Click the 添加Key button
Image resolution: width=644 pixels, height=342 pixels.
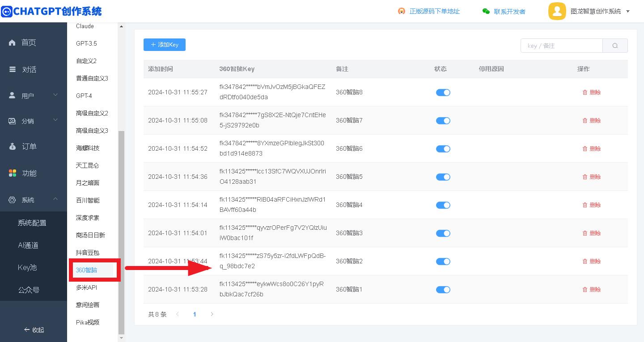165,45
